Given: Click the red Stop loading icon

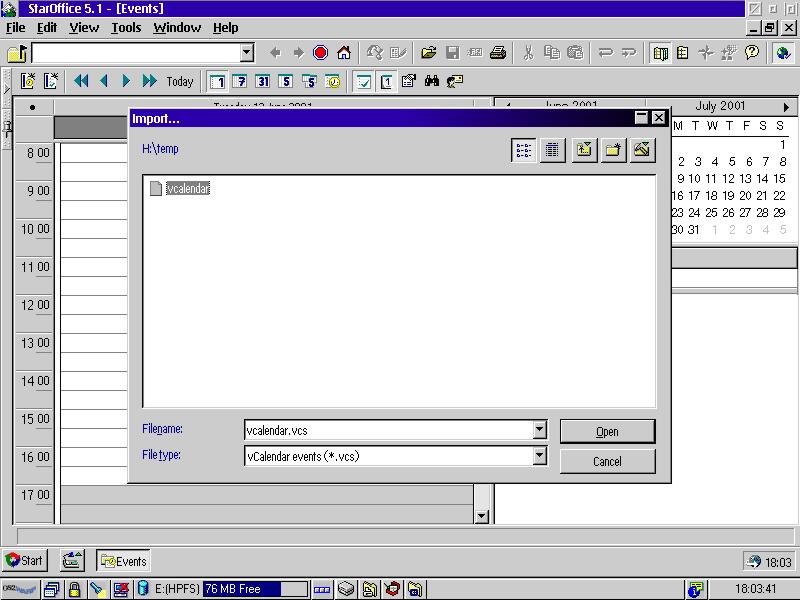Looking at the screenshot, I should [x=320, y=53].
